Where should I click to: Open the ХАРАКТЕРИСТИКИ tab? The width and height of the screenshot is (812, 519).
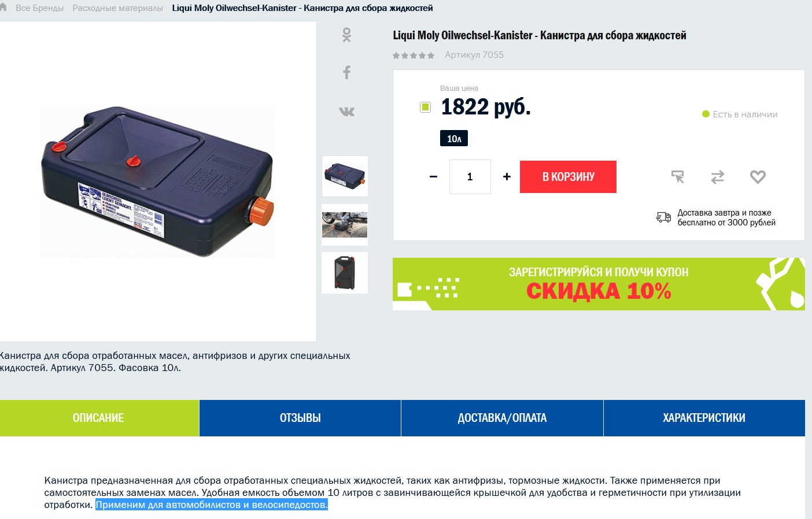pyautogui.click(x=704, y=418)
